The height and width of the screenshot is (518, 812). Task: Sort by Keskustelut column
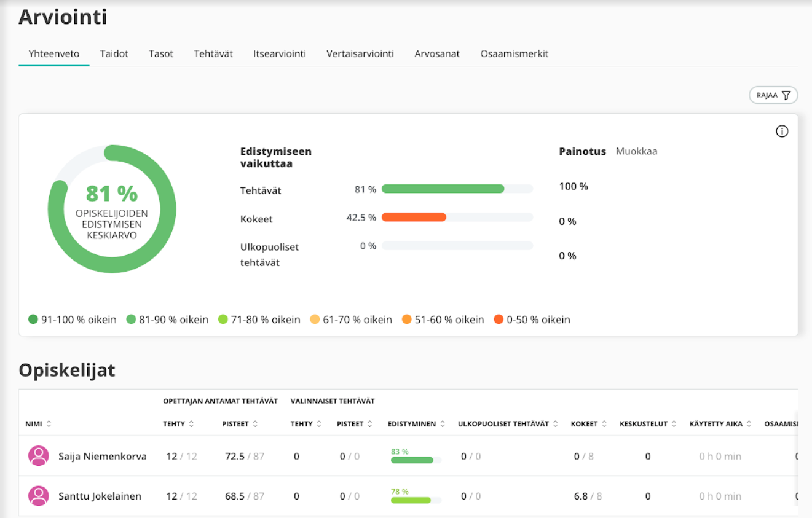point(674,424)
